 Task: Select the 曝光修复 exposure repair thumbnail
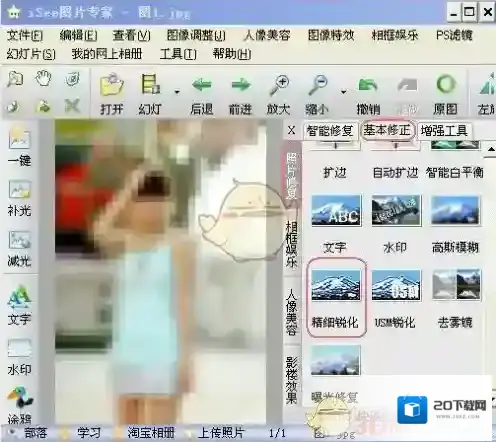336,361
